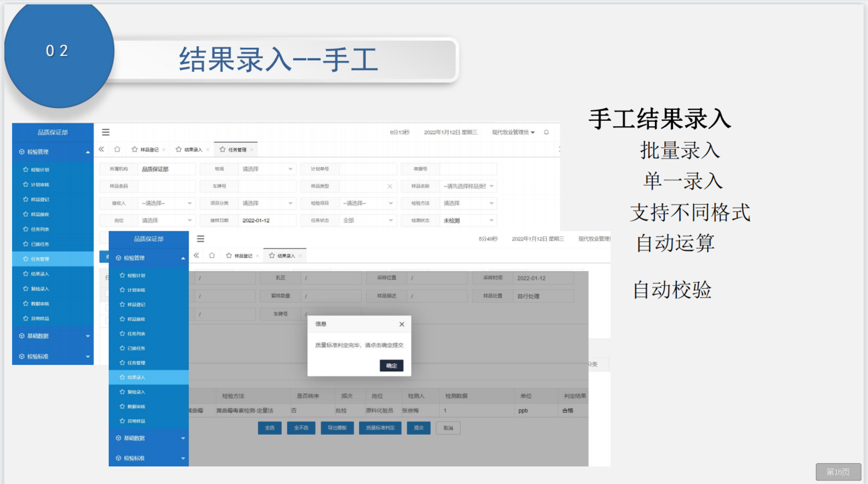The height and width of the screenshot is (484, 868).
Task: Expand 检验标准 section in back window sidebar
Action: [x=53, y=357]
